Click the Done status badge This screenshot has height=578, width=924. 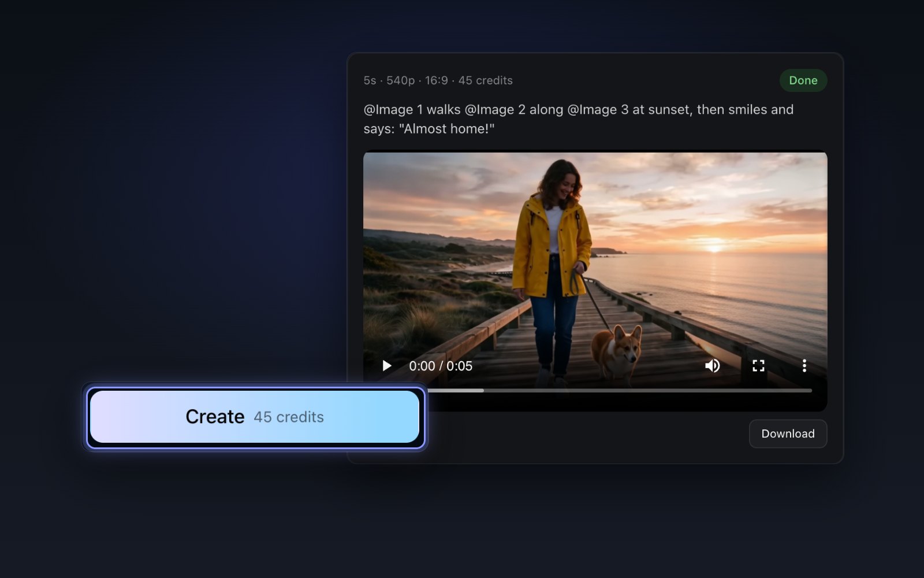803,80
